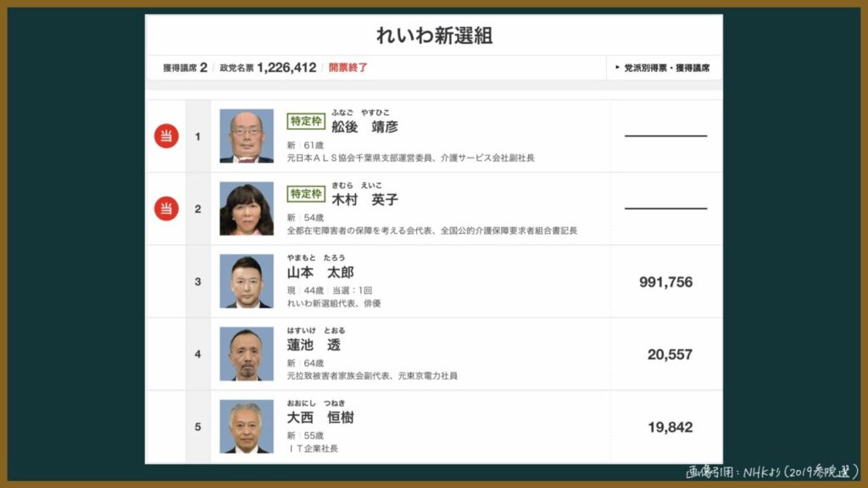This screenshot has width=868, height=488.
Task: Click the 特定枠 tag next to 舩後 靖彦
Action: coord(306,121)
